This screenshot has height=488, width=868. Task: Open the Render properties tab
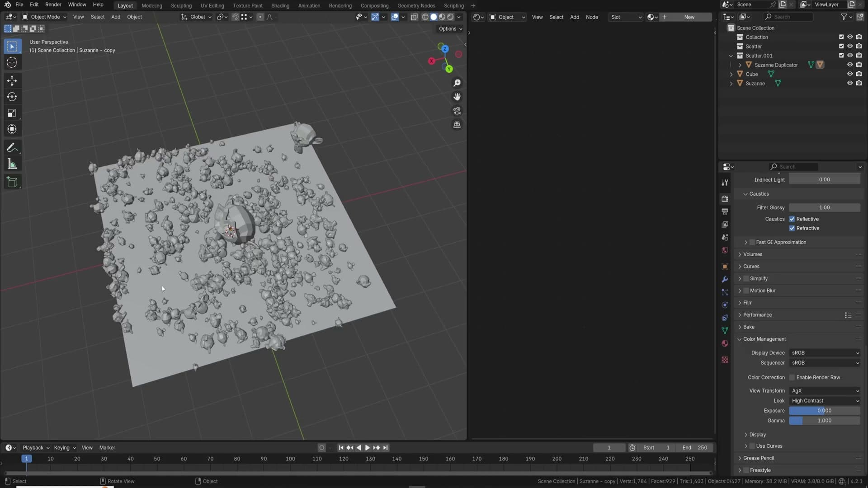point(725,199)
